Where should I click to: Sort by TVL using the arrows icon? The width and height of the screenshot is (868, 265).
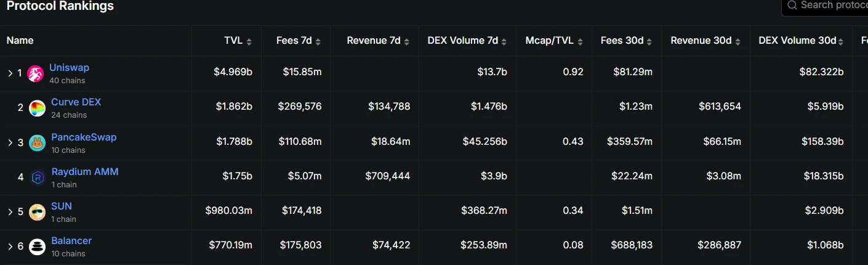click(249, 41)
